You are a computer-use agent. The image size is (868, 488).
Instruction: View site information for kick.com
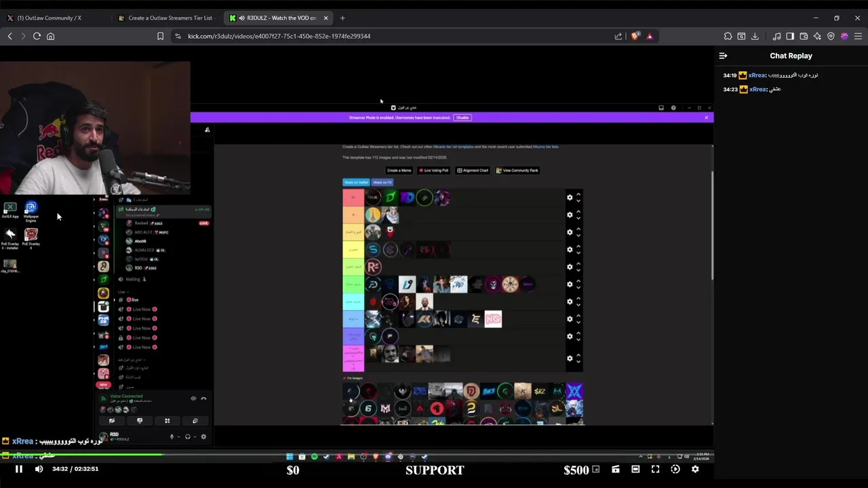[178, 37]
